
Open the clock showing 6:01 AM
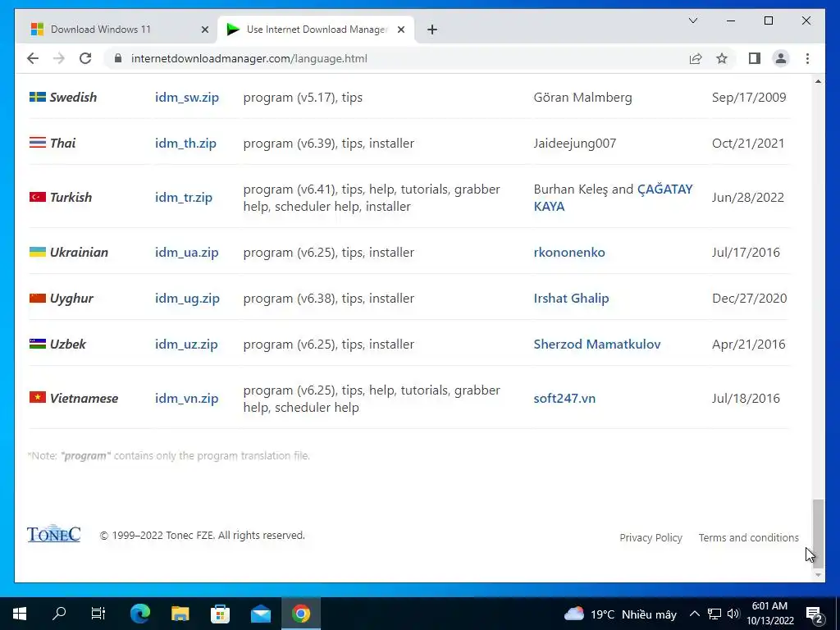point(769,614)
